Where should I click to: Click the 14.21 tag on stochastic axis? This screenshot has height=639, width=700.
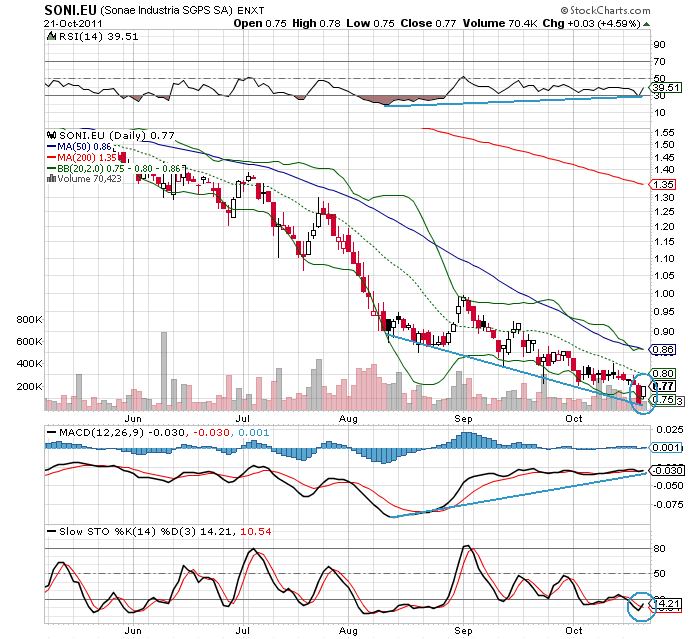pos(667,605)
